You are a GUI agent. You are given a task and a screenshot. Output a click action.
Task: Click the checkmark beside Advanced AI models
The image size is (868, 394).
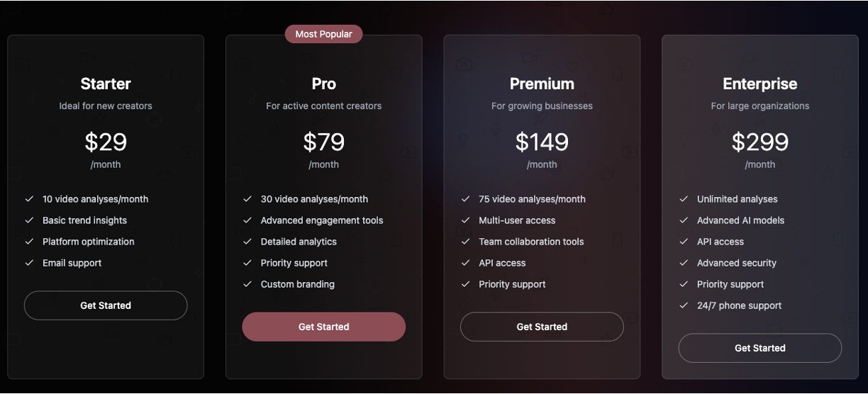(x=684, y=220)
